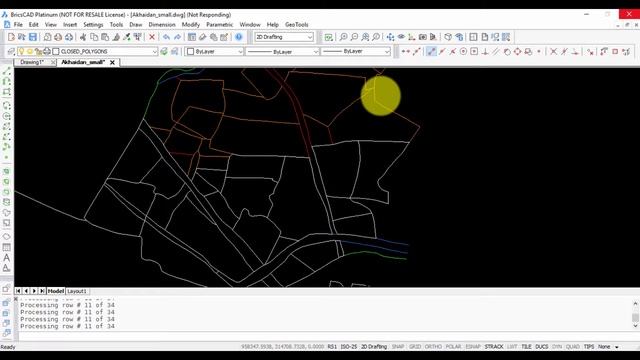
Task: Toggle TIPS in status bar
Action: point(589,347)
